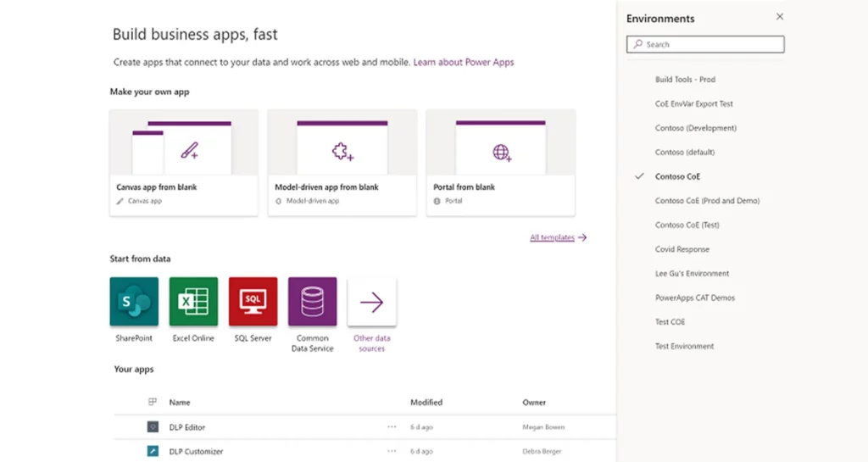
Task: Select the SQL Server data source icon
Action: (253, 301)
